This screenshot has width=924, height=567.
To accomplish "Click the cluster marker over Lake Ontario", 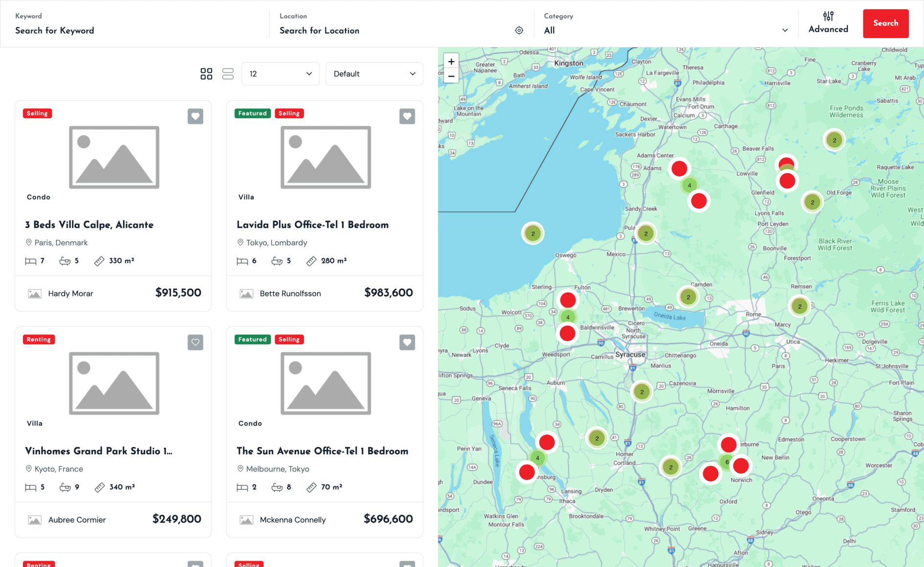I will coord(533,234).
